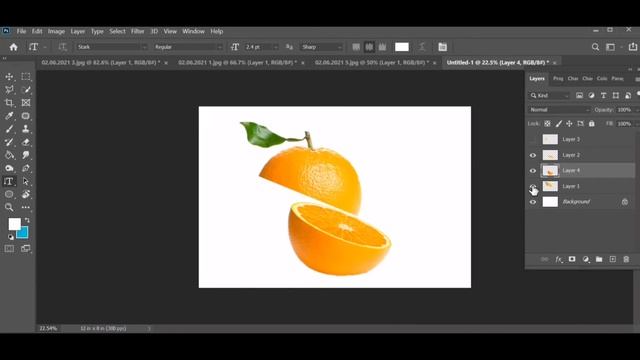Select the Zoom tool in toolbar
640x360 pixels.
(x=9, y=207)
